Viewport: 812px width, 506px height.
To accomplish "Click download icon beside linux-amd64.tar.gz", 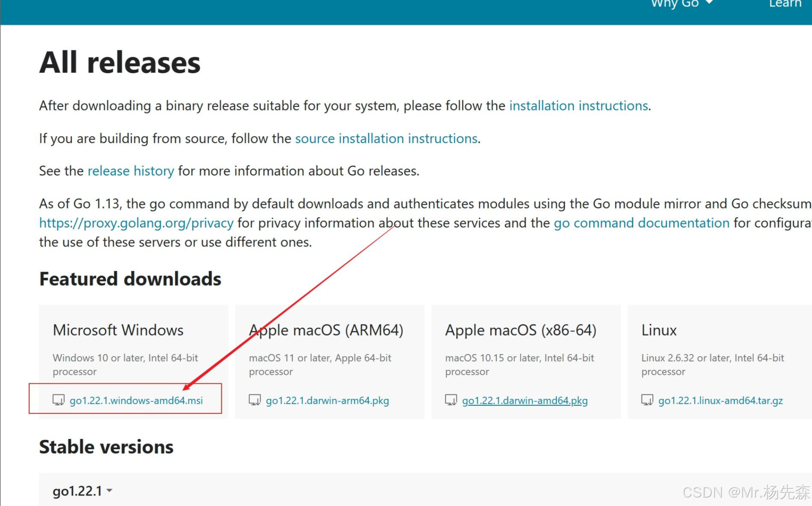I will tap(647, 400).
